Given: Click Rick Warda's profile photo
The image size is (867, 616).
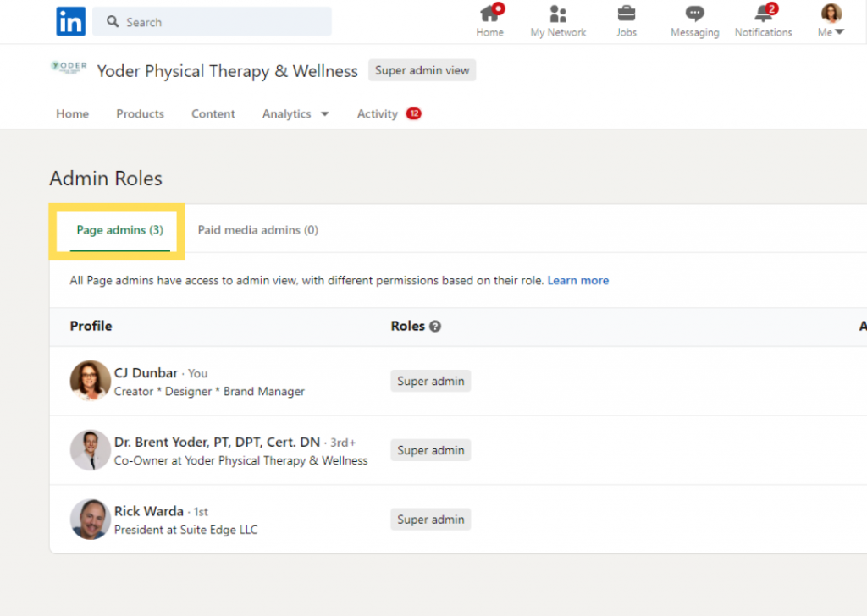Looking at the screenshot, I should [90, 520].
